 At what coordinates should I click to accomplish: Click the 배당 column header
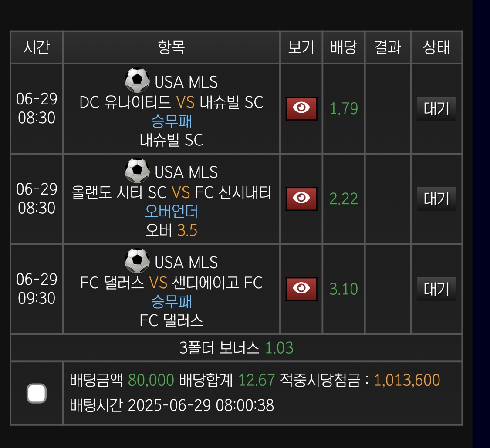pos(344,47)
